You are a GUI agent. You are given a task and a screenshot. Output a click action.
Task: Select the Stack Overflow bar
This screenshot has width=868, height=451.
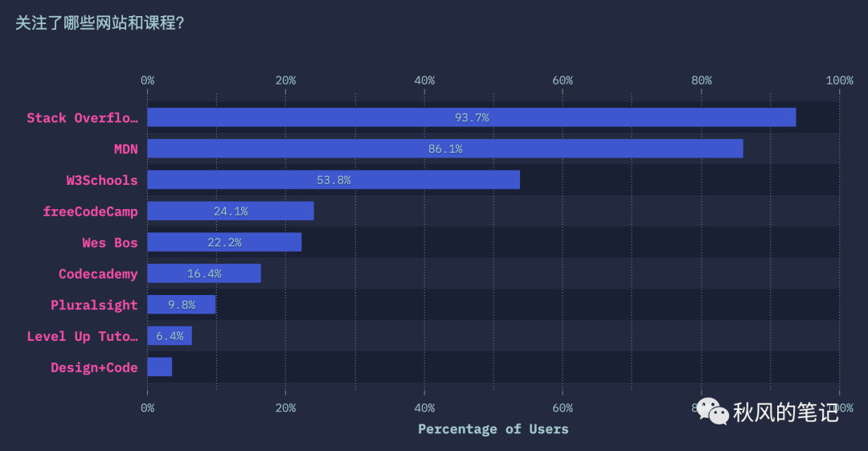coord(472,117)
